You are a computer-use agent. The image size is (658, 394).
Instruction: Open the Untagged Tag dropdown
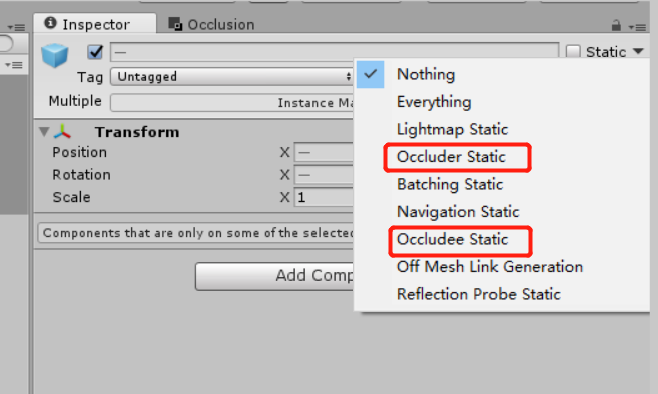tap(232, 76)
